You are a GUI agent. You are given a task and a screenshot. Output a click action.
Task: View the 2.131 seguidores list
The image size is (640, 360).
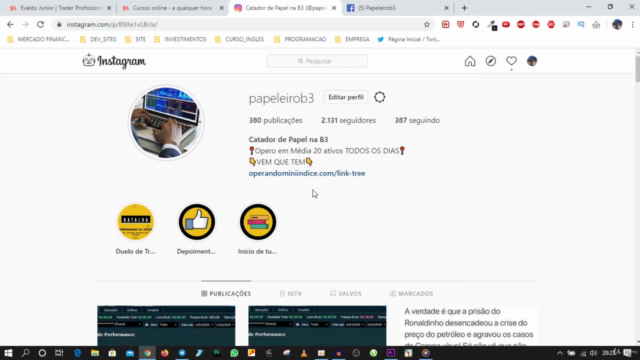[348, 120]
